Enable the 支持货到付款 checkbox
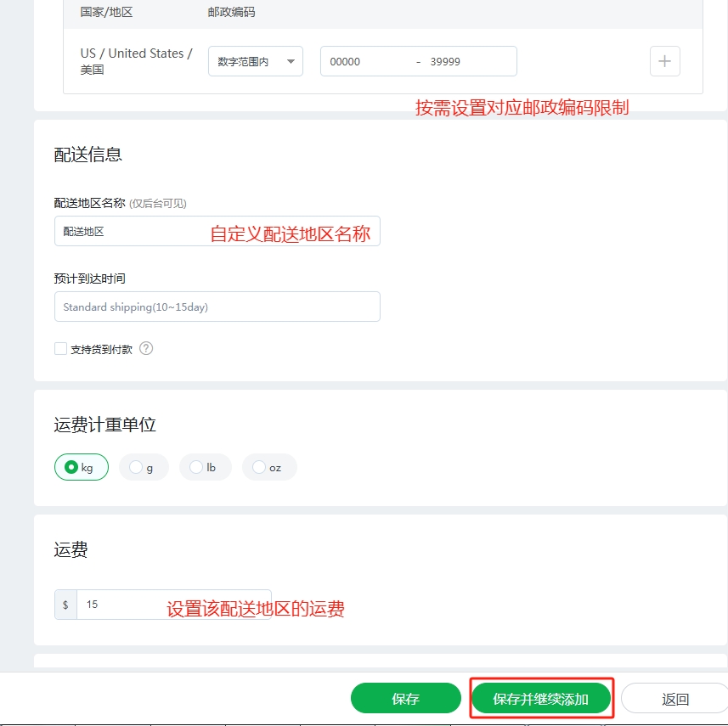The width and height of the screenshot is (728, 726). click(60, 348)
